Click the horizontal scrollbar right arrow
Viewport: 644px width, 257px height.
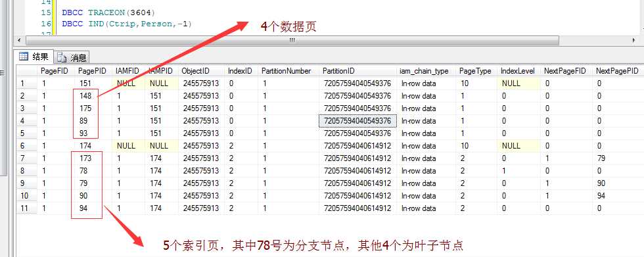(633, 41)
